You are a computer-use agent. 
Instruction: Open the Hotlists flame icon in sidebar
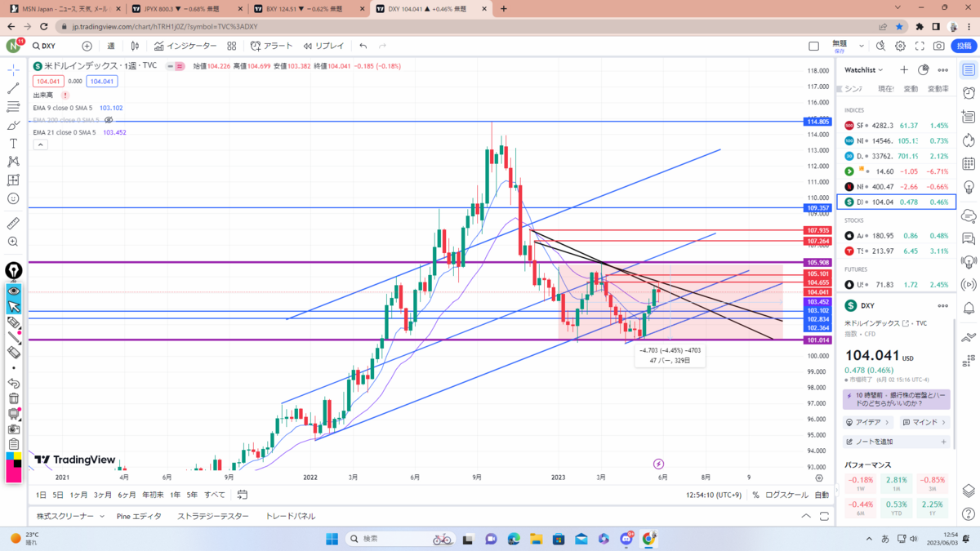pos(969,141)
